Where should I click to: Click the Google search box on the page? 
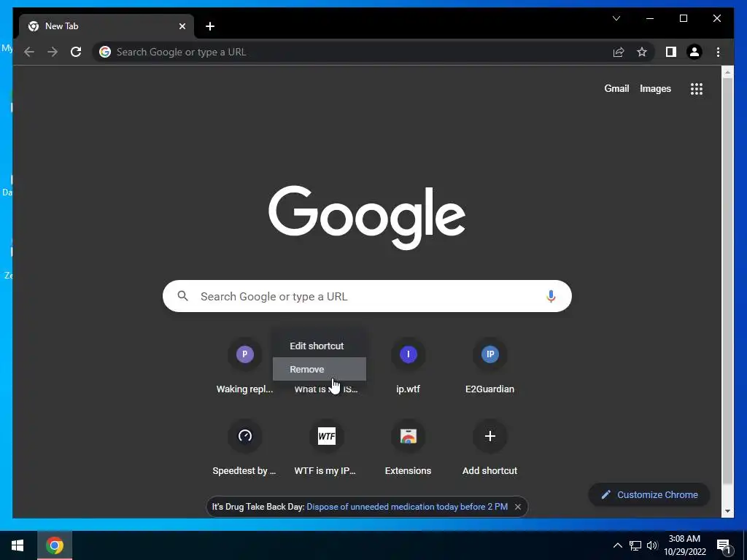(367, 296)
